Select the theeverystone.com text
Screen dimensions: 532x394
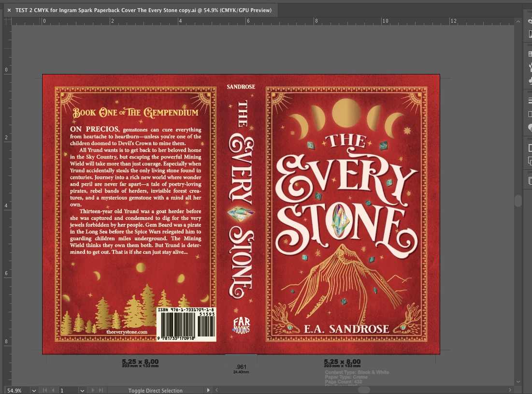(x=127, y=332)
